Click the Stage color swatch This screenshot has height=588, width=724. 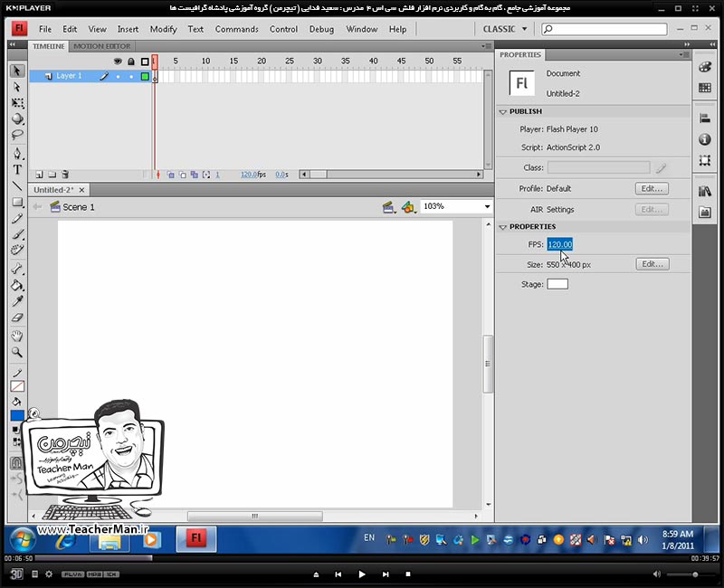(557, 284)
